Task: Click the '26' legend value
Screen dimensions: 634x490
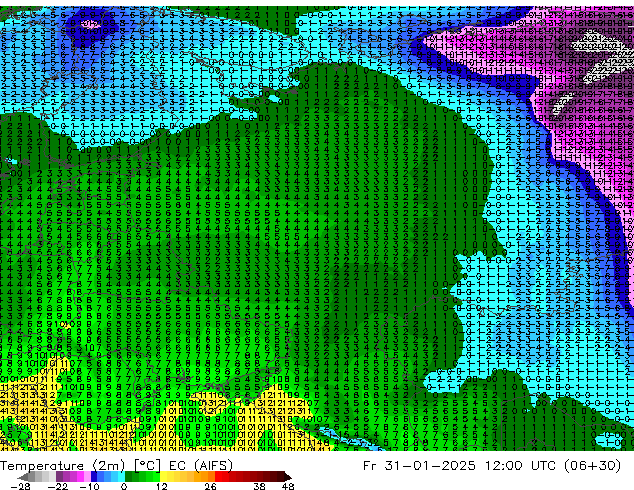Action: [210, 486]
